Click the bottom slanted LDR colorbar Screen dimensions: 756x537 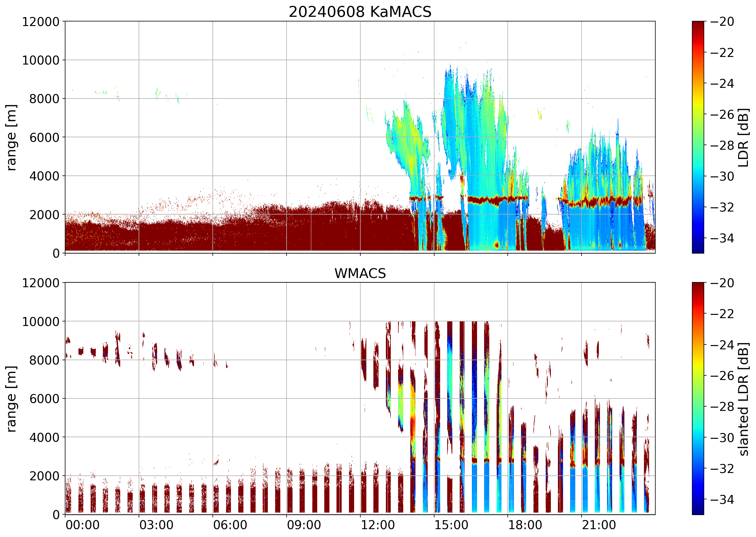698,398
